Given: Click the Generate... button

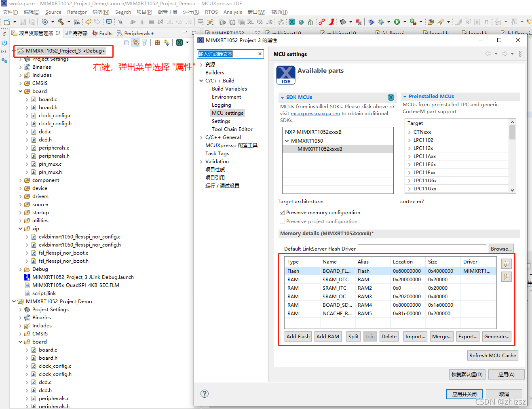Looking at the screenshot, I should point(497,337).
